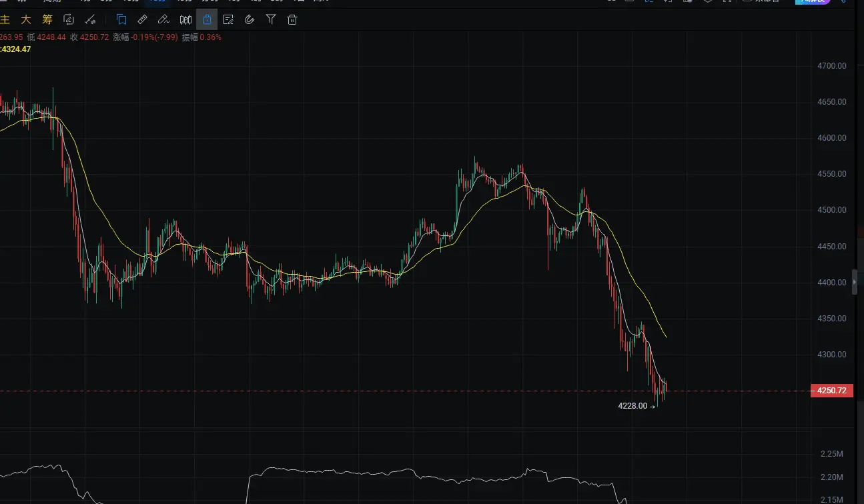Select the ruler measurement tool
The width and height of the screenshot is (864, 504).
tap(143, 19)
